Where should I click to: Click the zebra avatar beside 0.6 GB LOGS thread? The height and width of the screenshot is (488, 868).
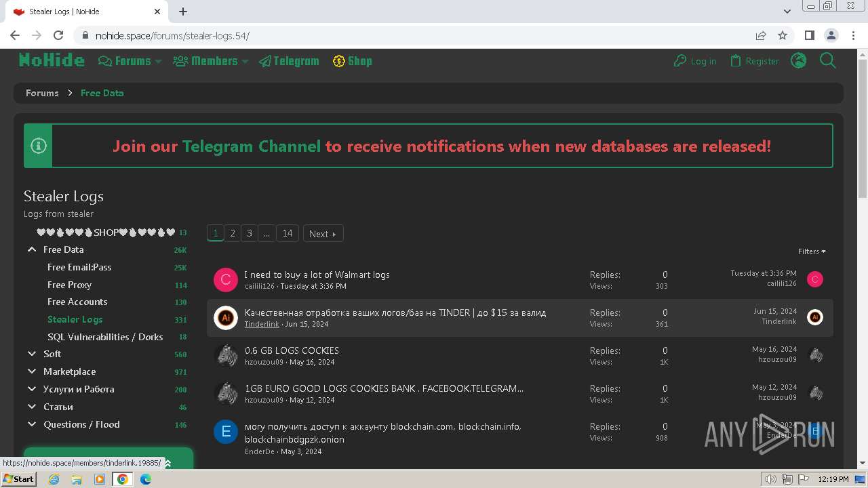tap(226, 356)
